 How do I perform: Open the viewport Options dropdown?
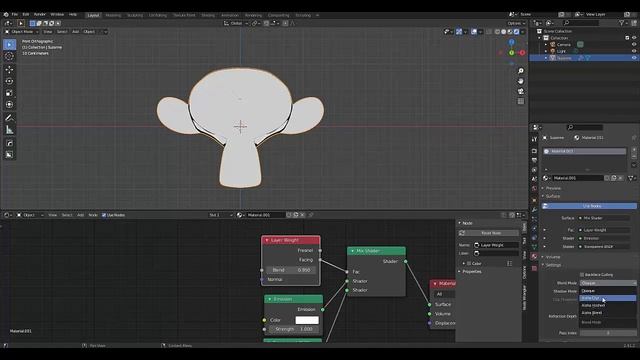(516, 23)
